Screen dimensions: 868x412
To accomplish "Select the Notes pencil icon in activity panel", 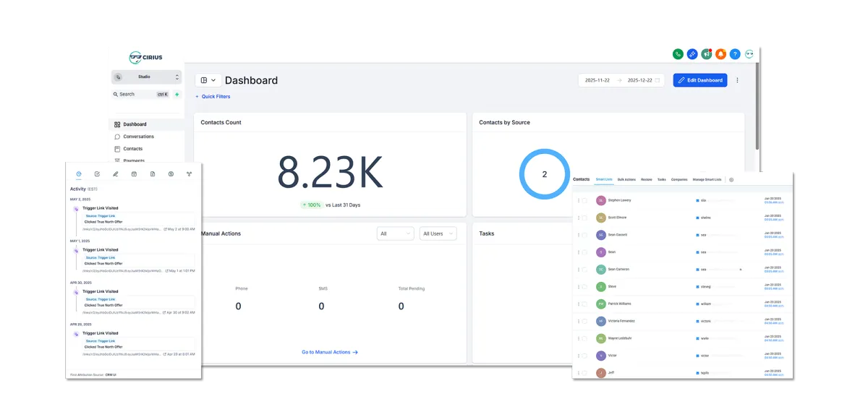I will tap(115, 174).
